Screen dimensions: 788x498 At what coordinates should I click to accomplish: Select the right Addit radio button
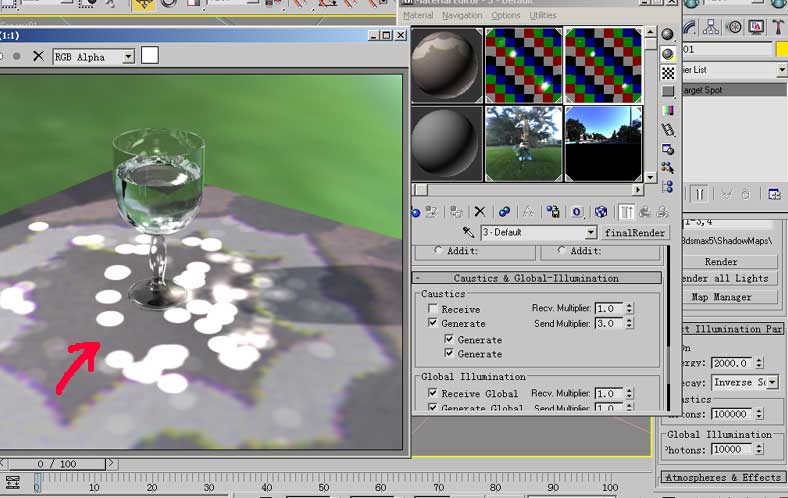[x=561, y=250]
